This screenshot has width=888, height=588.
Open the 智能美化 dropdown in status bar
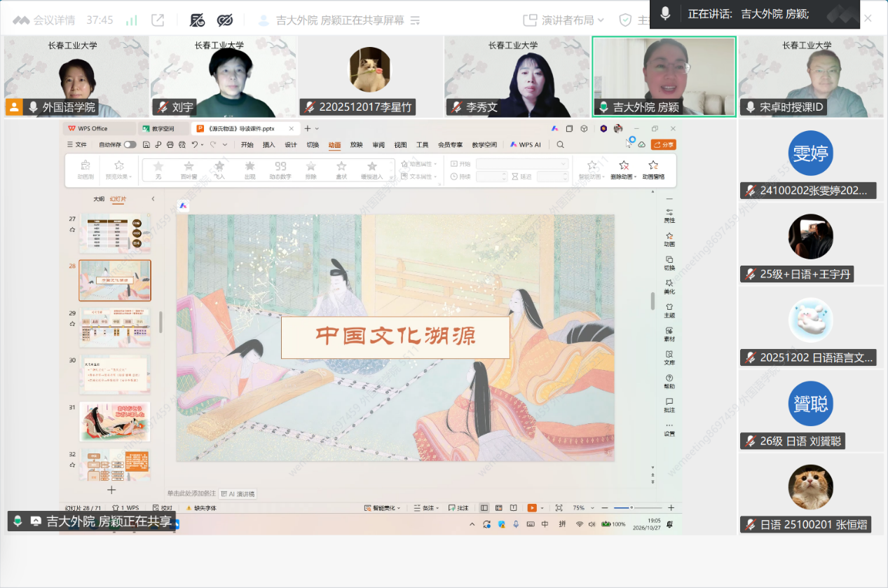383,507
